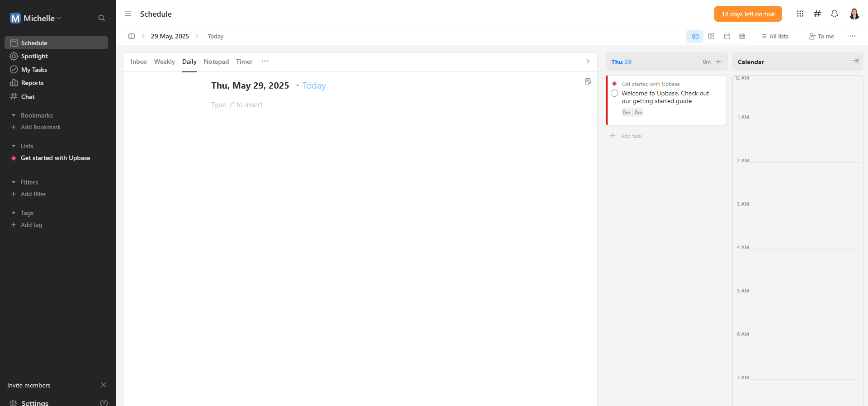The width and height of the screenshot is (868, 406).
Task: Collapse the Bookmarks section
Action: point(14,115)
